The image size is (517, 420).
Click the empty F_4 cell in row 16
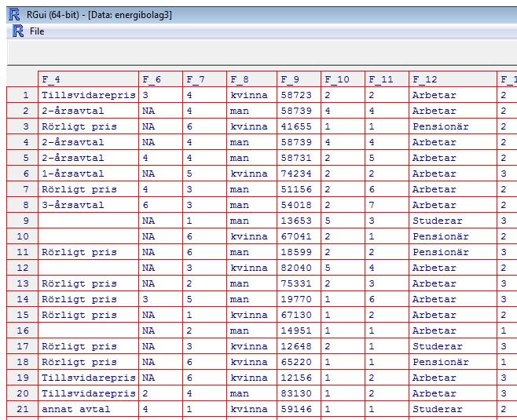(x=88, y=331)
